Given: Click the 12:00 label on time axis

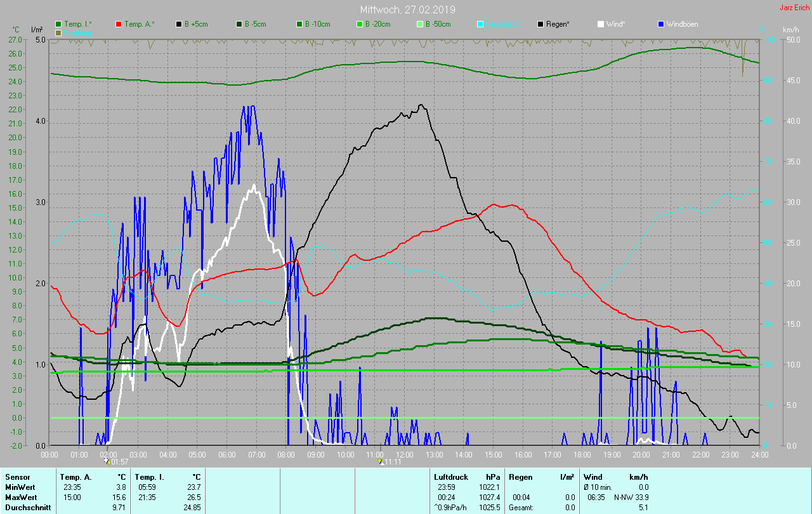Looking at the screenshot, I should tap(405, 454).
